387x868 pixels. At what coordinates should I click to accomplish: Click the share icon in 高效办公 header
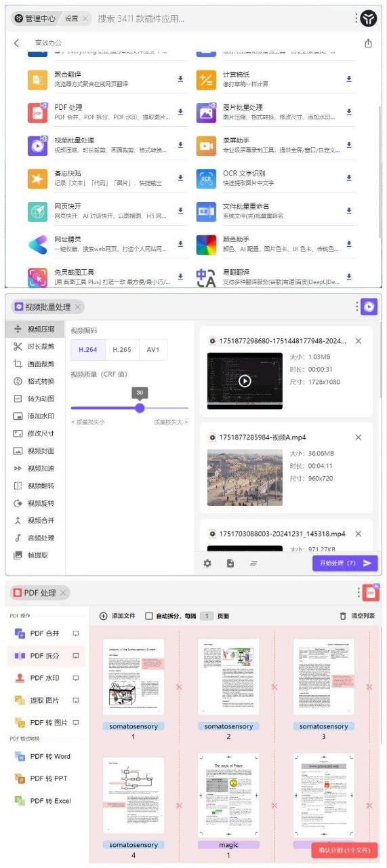tap(368, 43)
